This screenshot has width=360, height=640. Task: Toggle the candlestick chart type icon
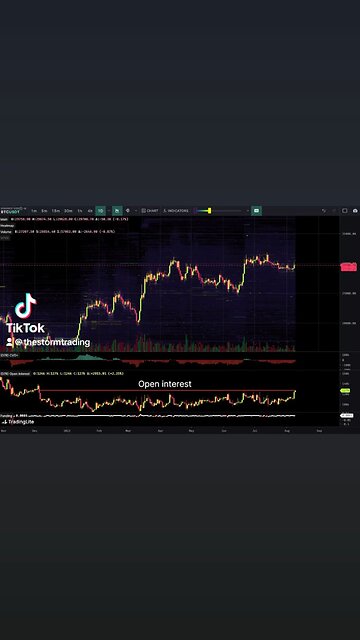[117, 211]
